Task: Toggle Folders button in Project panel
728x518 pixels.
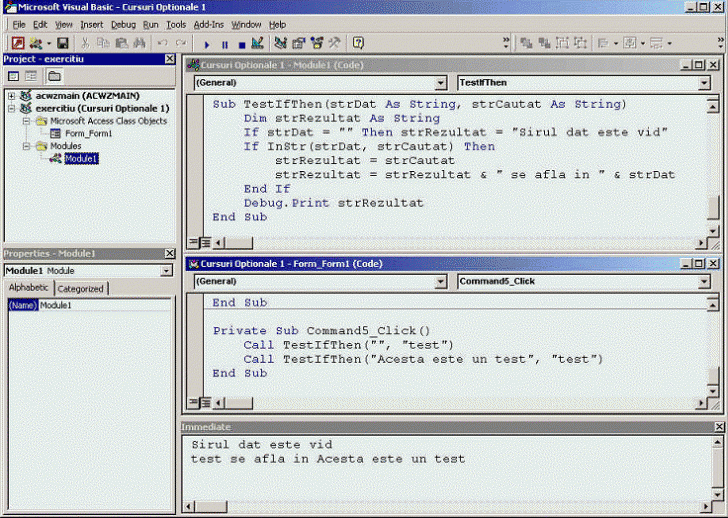Action: tap(54, 76)
